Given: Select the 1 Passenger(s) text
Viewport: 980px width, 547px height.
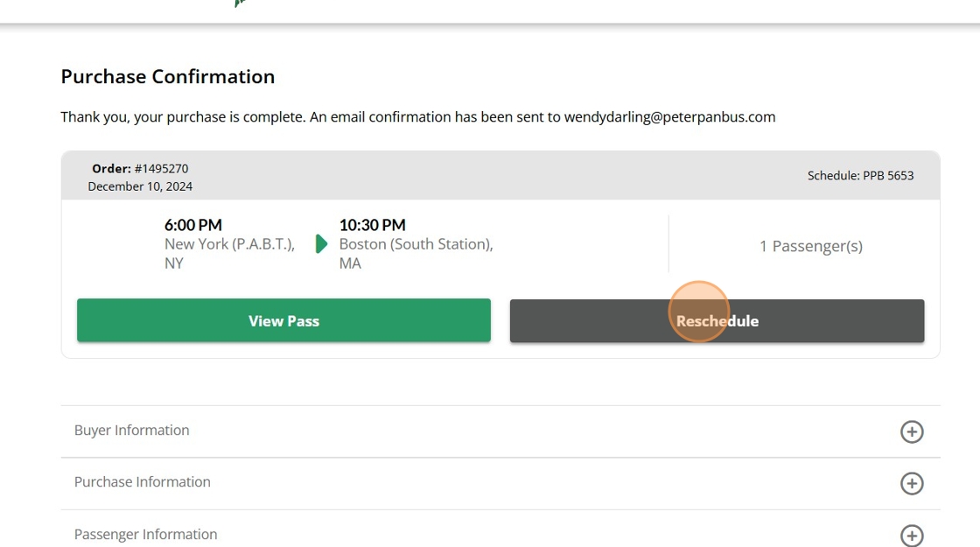Looking at the screenshot, I should [x=810, y=246].
